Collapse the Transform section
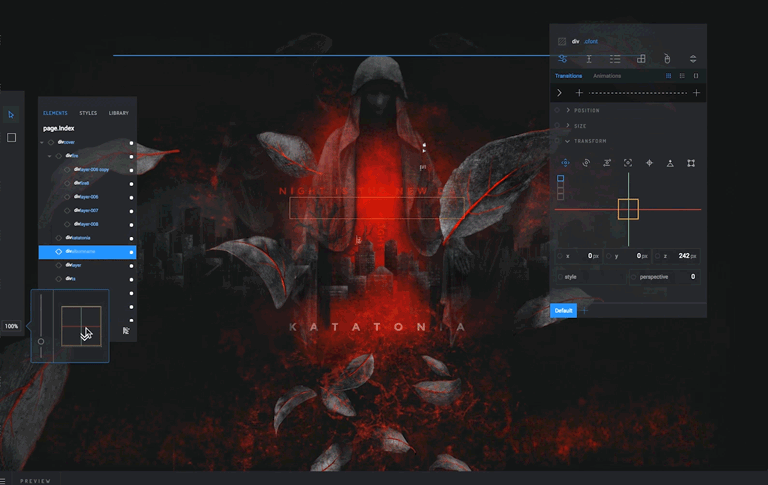This screenshot has height=485, width=768. [568, 141]
